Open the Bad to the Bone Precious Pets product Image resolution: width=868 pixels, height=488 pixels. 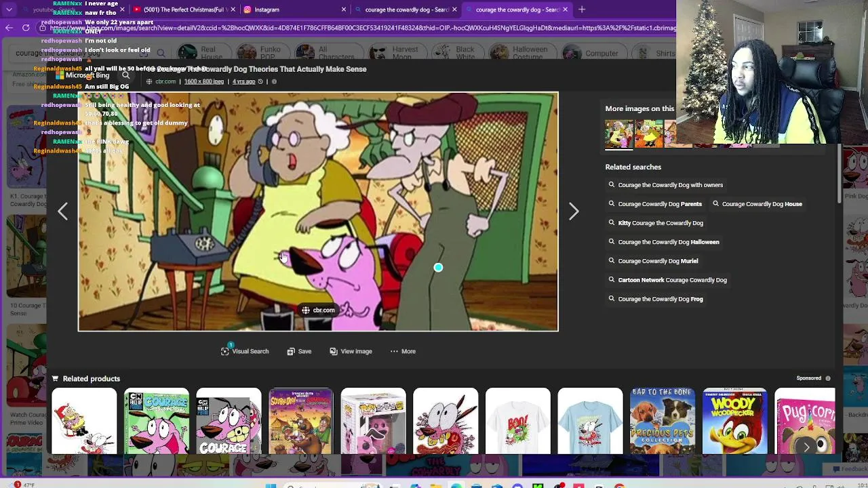[663, 421]
